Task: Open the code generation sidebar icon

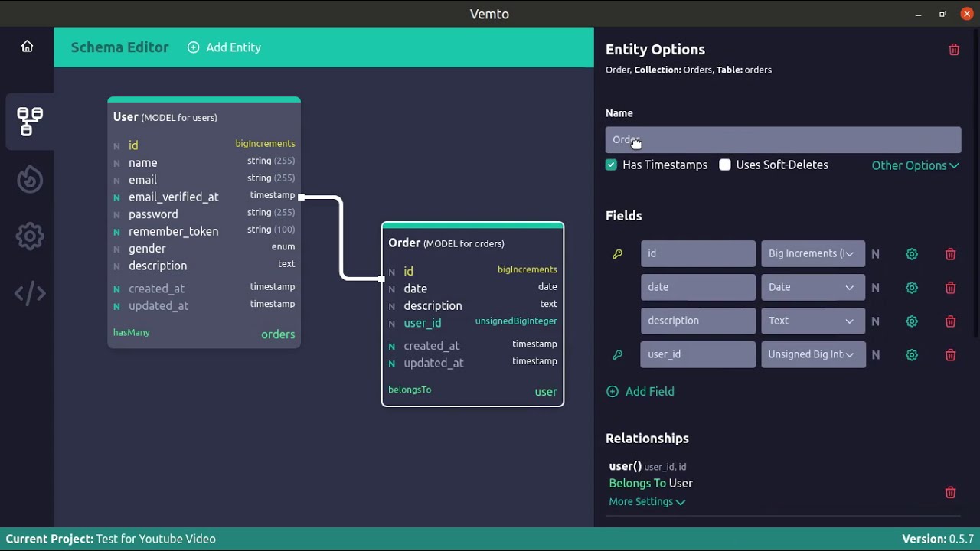Action: click(x=30, y=293)
